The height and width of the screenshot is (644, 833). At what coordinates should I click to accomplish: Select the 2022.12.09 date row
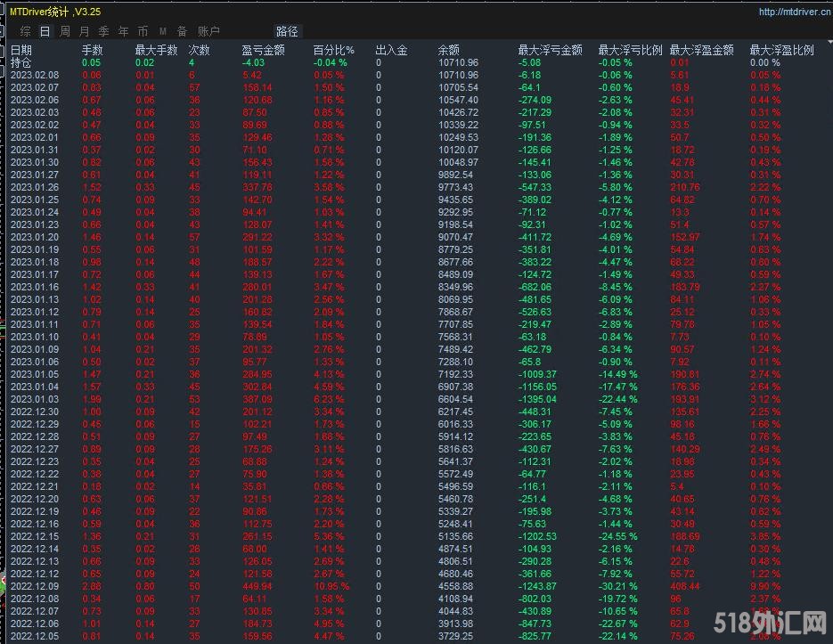point(35,586)
